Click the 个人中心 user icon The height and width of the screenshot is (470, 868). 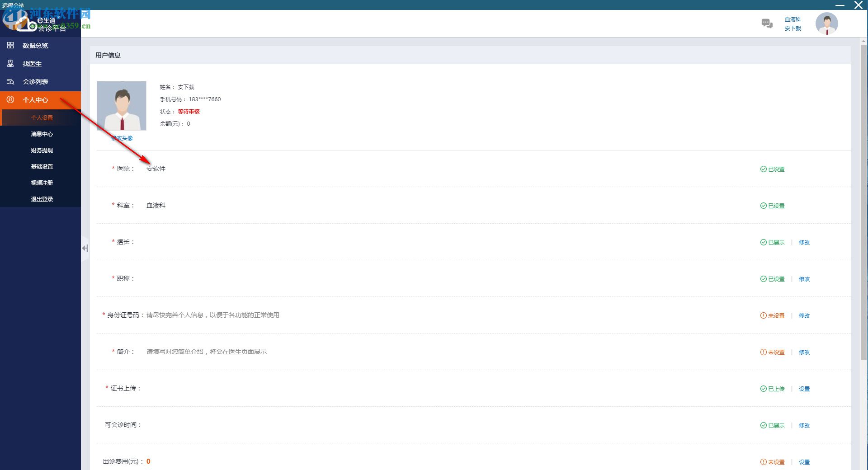[x=10, y=99]
